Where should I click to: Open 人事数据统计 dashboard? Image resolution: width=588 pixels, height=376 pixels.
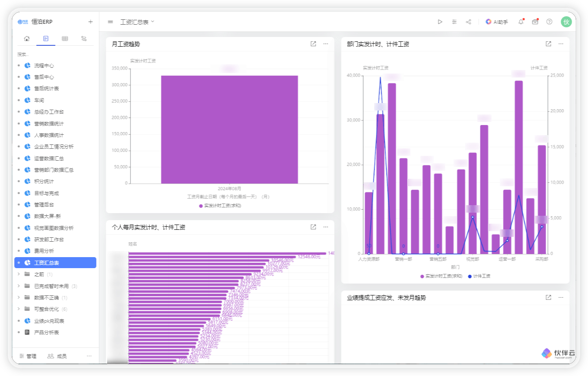49,135
